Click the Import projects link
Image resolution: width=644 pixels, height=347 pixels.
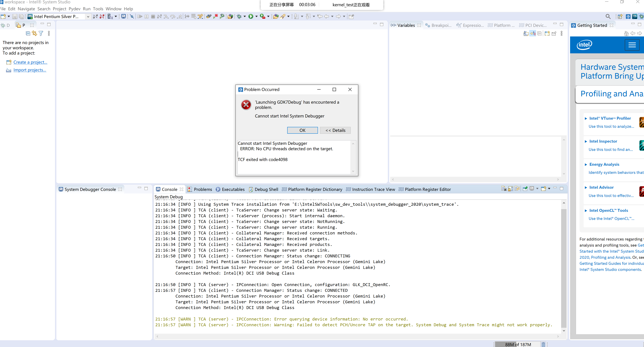30,70
